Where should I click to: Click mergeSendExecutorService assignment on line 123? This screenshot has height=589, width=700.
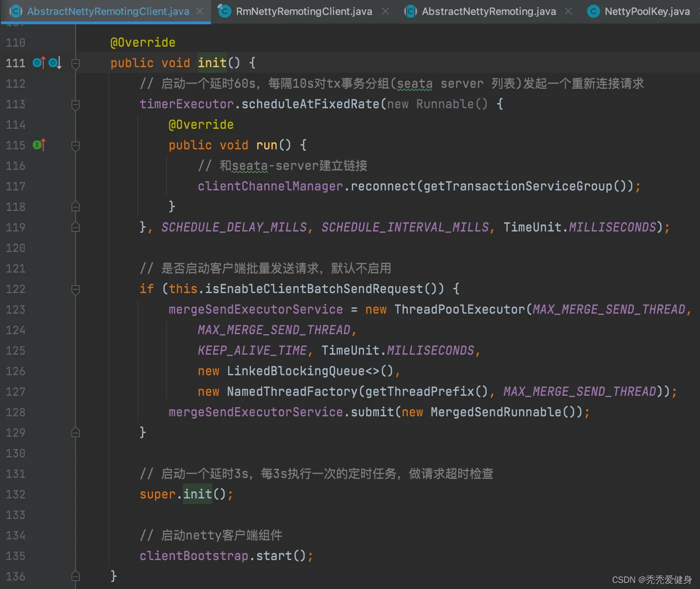[255, 309]
